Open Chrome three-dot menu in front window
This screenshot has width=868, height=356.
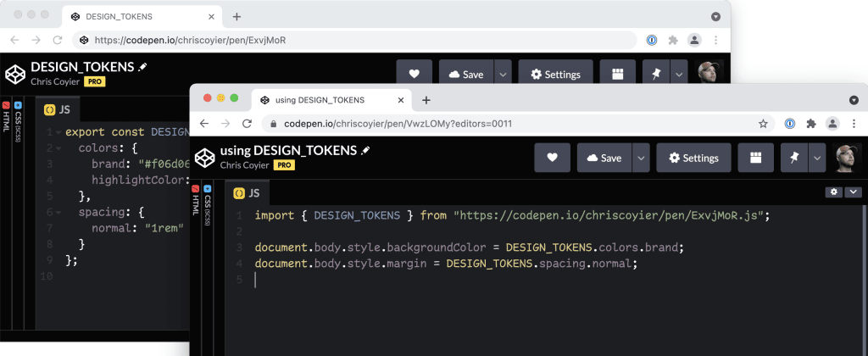coord(854,124)
